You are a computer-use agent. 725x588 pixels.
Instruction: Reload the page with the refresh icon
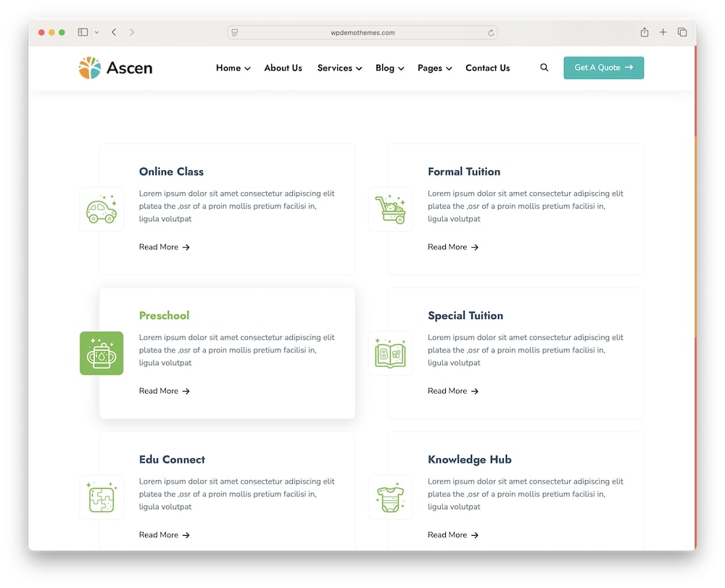(491, 33)
